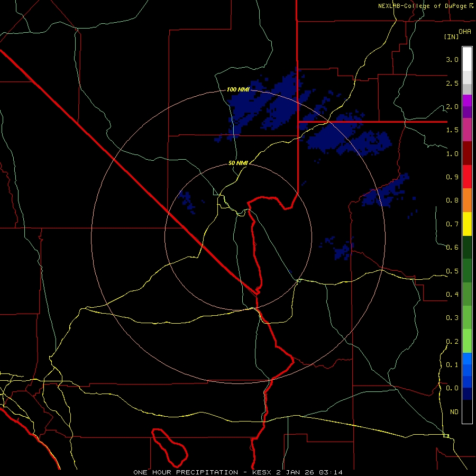476x476 pixels.
Task: Click the 2.0 legend value
Action: coord(452,106)
